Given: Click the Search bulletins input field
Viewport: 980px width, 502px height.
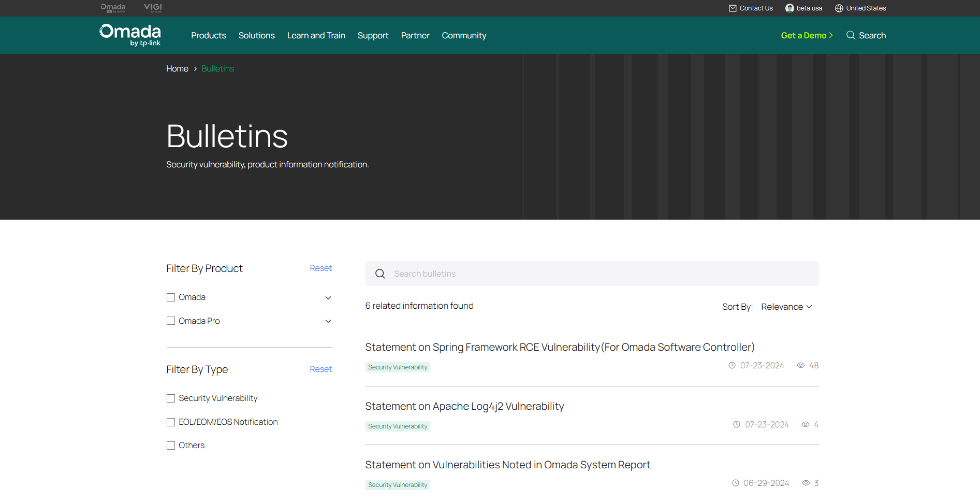Looking at the screenshot, I should 592,274.
